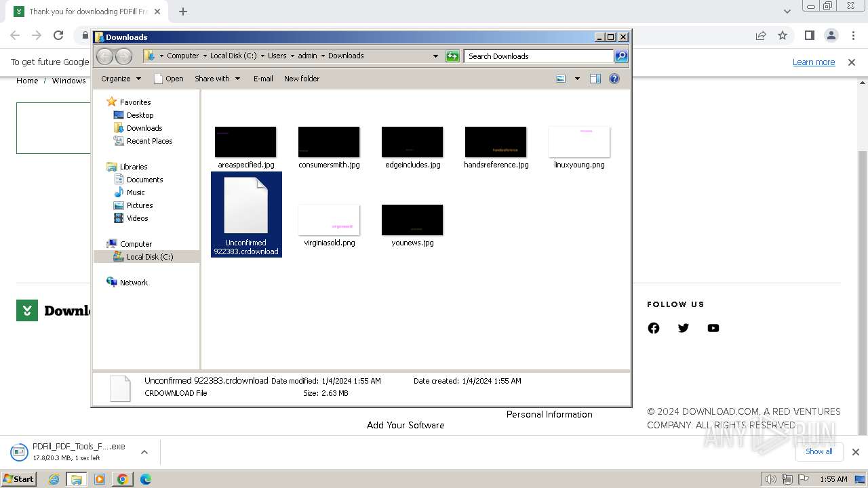Select Local Disk (C:) in navigation pane
The height and width of the screenshot is (488, 868).
tap(149, 257)
